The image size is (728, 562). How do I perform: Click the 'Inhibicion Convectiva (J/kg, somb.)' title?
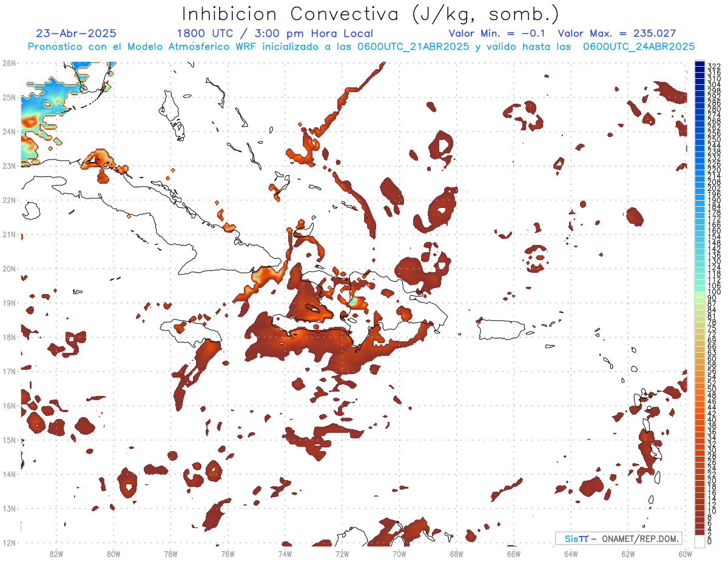(371, 13)
